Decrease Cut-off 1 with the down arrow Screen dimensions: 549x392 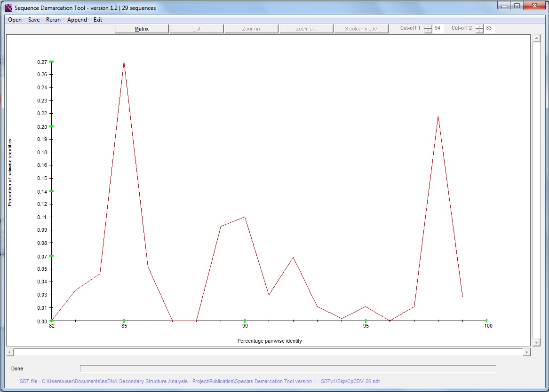[428, 30]
